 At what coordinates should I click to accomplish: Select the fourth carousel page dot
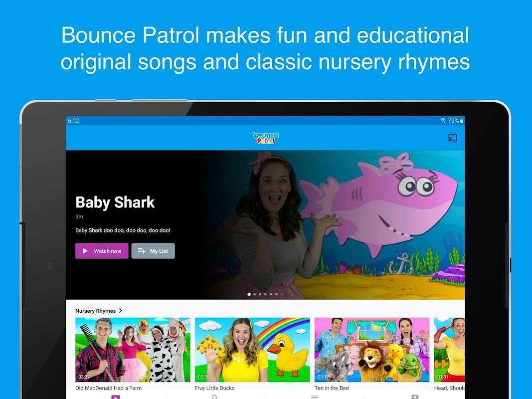[266, 294]
